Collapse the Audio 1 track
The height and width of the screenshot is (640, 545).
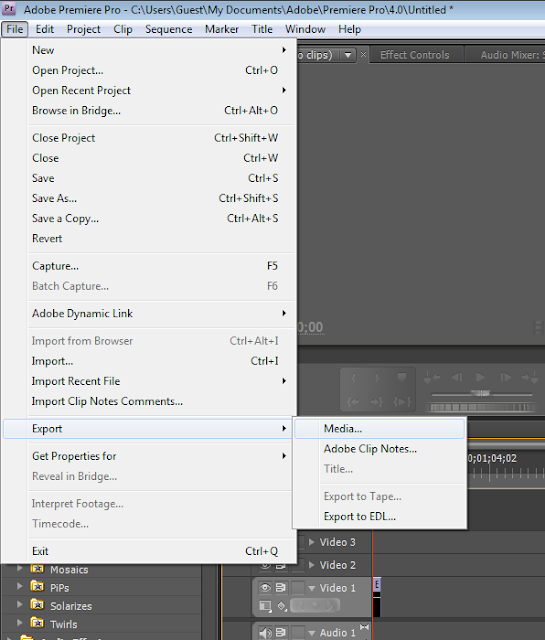[312, 633]
